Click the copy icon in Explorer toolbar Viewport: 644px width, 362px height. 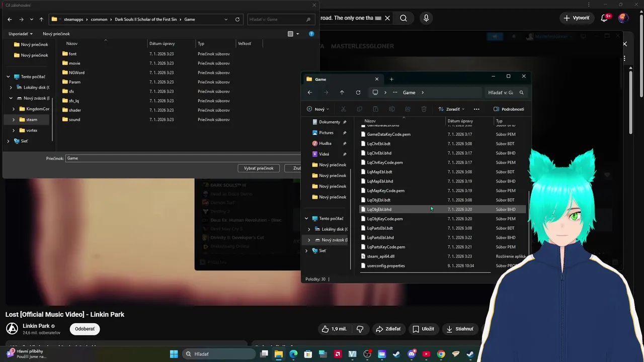(x=359, y=109)
